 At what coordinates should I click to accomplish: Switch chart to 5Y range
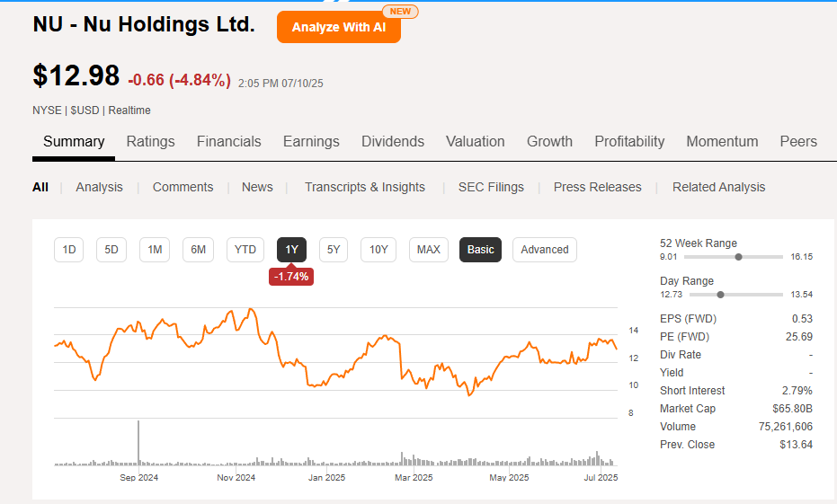(333, 250)
